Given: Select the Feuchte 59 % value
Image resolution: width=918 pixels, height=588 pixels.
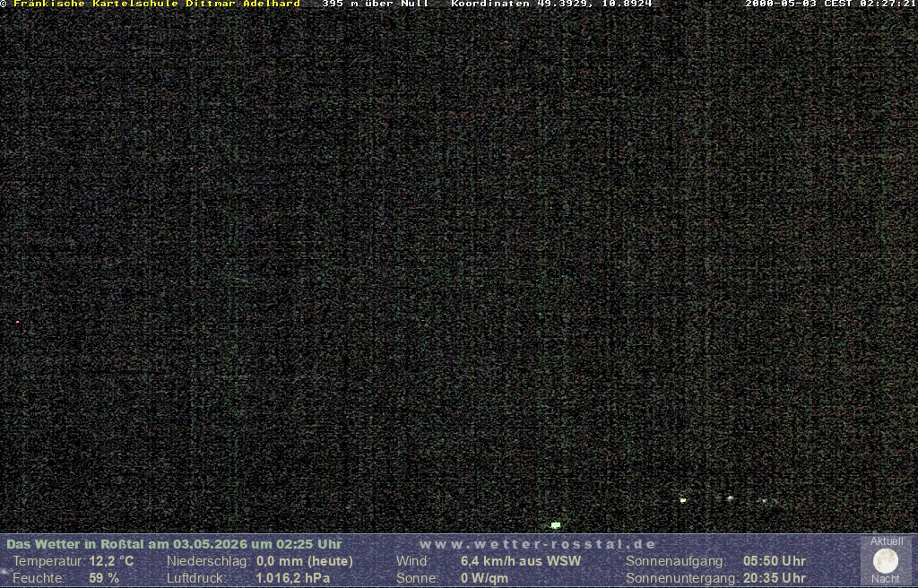Looking at the screenshot, I should 104,578.
